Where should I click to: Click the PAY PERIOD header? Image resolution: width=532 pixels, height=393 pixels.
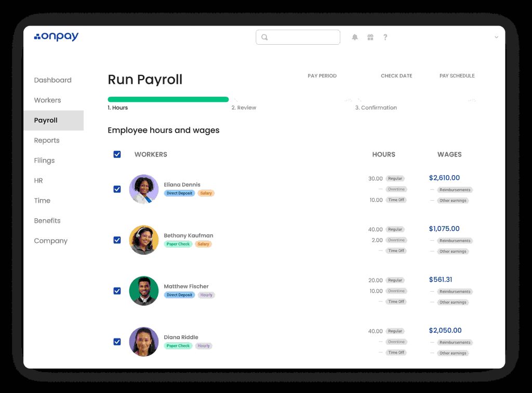(322, 76)
